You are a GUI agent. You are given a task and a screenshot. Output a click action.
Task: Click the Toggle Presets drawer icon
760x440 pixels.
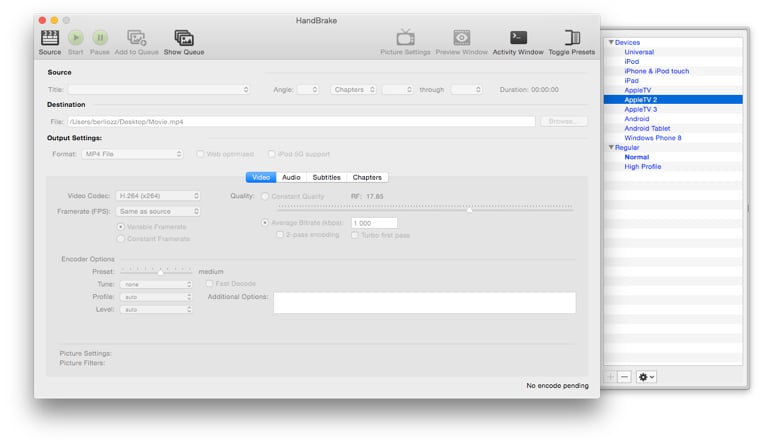click(572, 37)
